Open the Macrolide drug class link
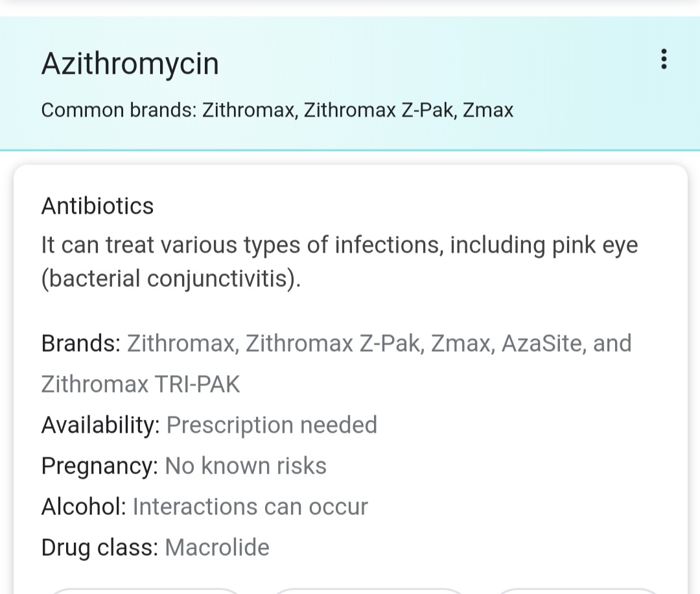The height and width of the screenshot is (594, 700). 217,547
